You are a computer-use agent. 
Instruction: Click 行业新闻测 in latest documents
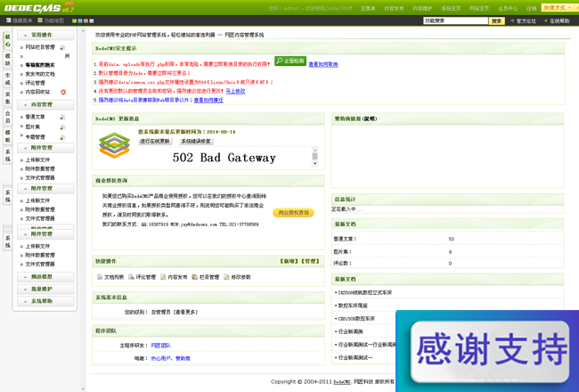pos(350,331)
